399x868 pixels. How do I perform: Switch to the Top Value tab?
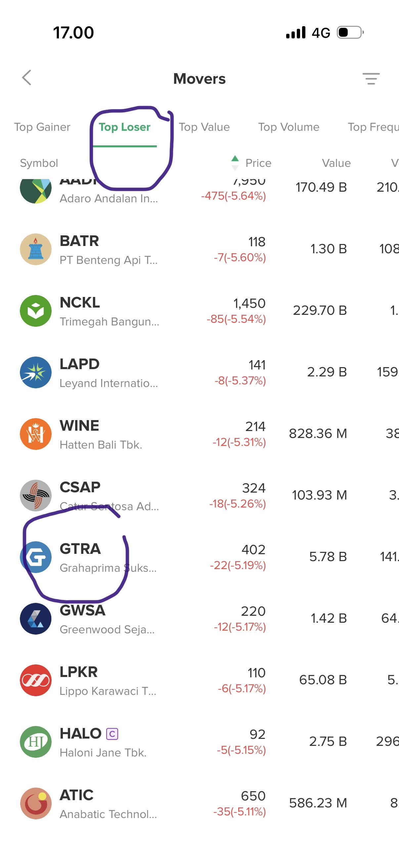pos(204,127)
